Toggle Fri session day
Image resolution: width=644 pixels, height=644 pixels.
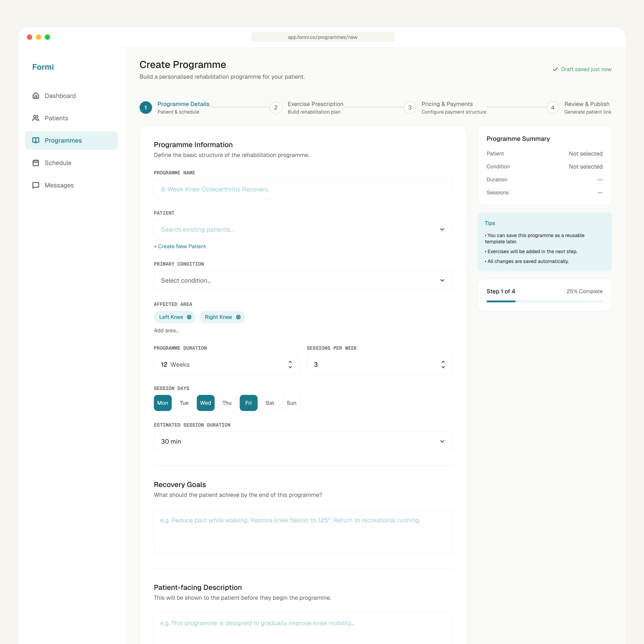point(249,403)
